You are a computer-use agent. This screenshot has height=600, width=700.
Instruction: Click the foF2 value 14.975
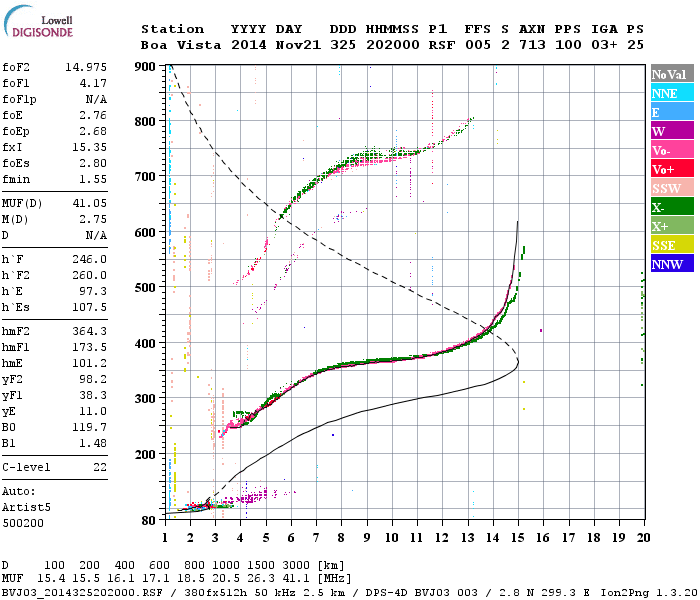[x=86, y=67]
